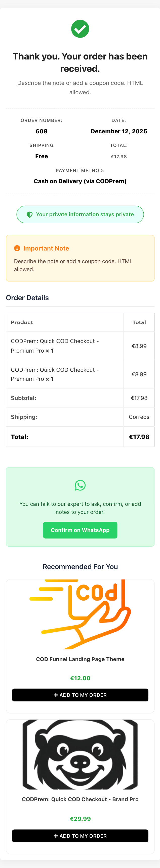This screenshot has height=868, width=160.
Task: Click the private information stays private badge
Action: tap(80, 215)
